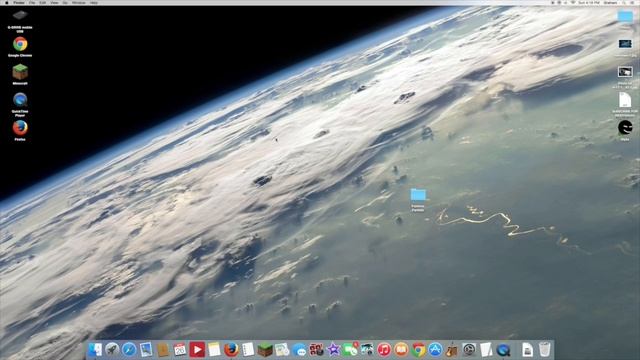Select the blue folder at the desktop's top-right corner
This screenshot has height=360, width=640.
coord(625,16)
